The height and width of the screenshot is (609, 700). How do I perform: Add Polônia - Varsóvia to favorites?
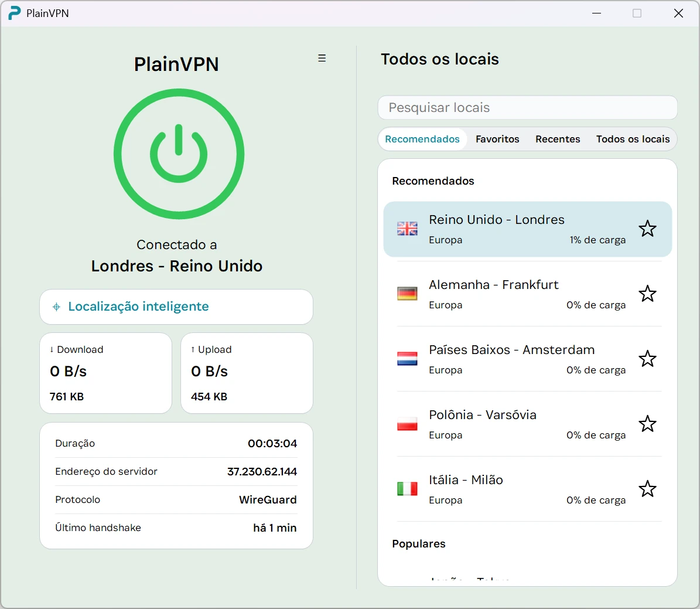(x=647, y=424)
